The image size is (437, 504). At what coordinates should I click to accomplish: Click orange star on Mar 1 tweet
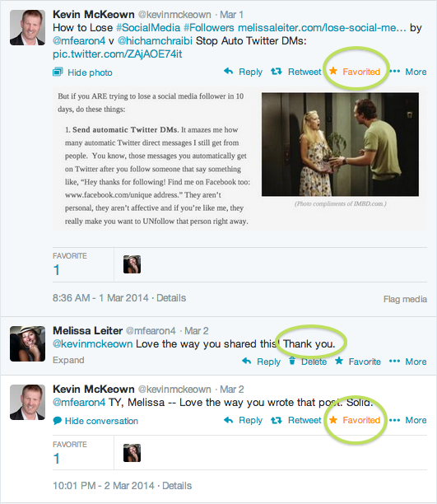tap(333, 71)
